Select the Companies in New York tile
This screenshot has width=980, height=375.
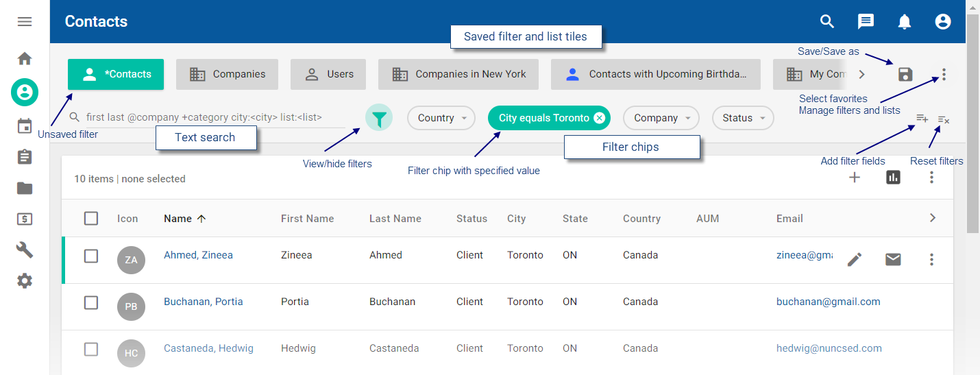[x=458, y=74]
